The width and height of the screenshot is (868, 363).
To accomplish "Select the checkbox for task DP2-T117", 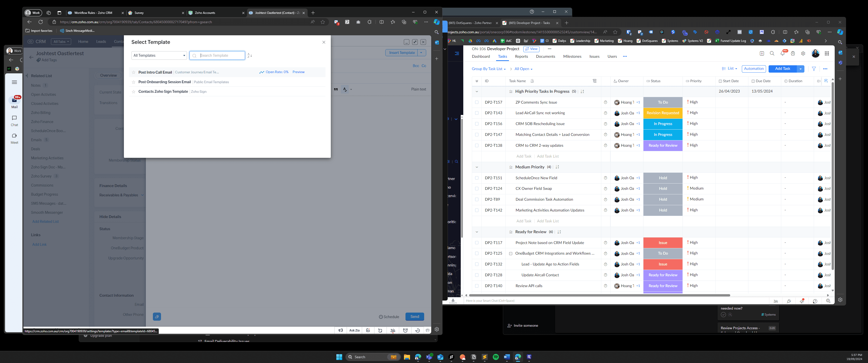I will pyautogui.click(x=476, y=243).
